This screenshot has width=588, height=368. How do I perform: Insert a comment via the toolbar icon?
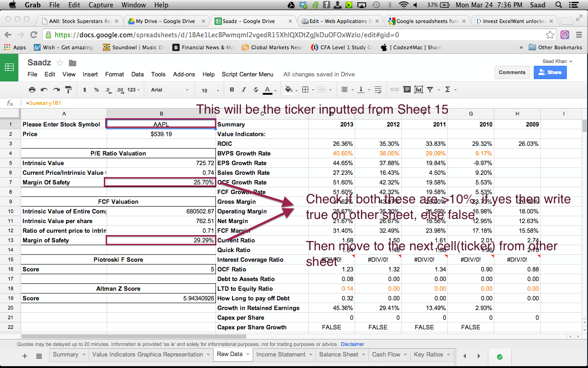pos(407,89)
